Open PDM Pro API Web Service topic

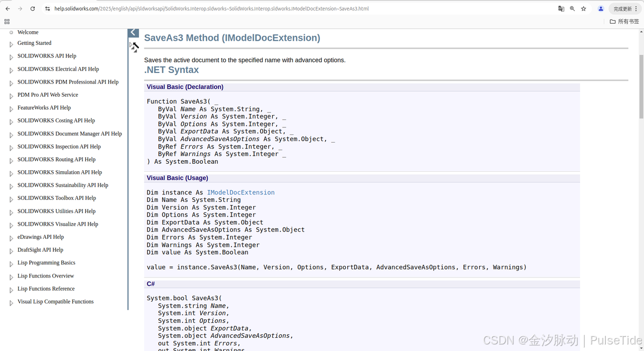point(48,95)
